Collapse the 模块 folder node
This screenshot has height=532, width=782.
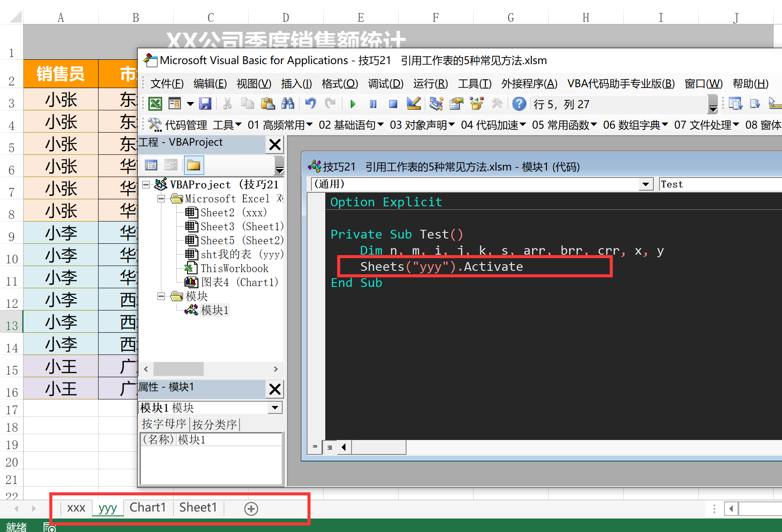pyautogui.click(x=161, y=297)
